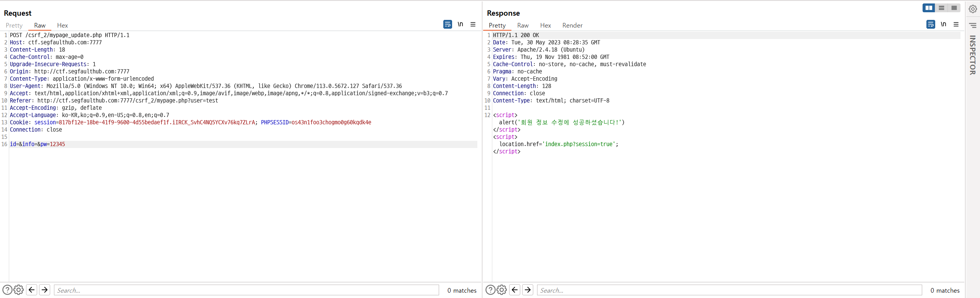Click the alert script line in response
The width and height of the screenshot is (980, 298).
click(x=562, y=122)
